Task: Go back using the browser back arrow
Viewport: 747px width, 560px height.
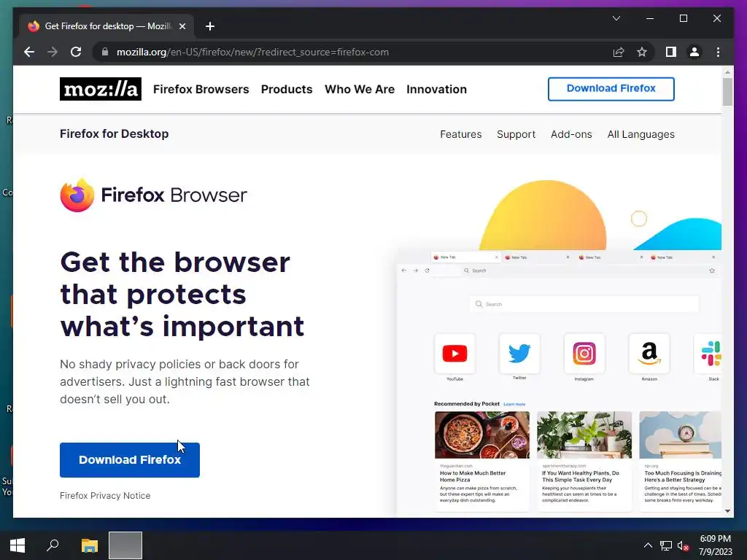Action: coord(29,52)
